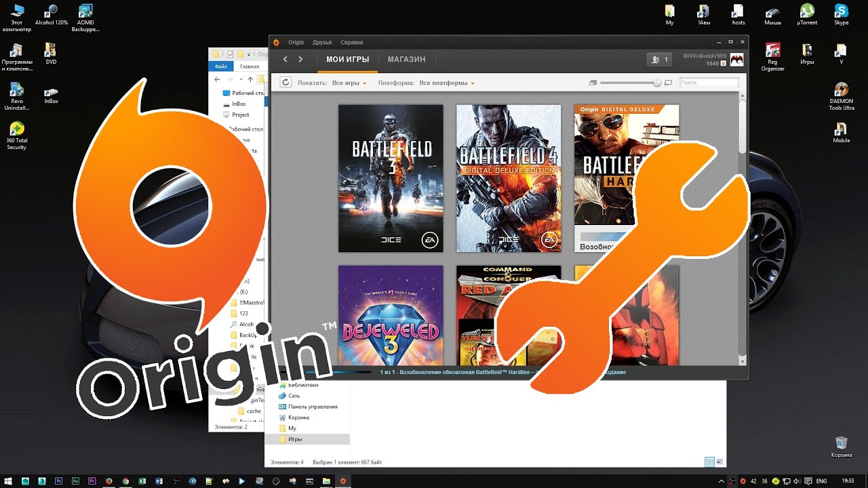
Task: Open the InBox desktop folder
Action: coord(51,94)
